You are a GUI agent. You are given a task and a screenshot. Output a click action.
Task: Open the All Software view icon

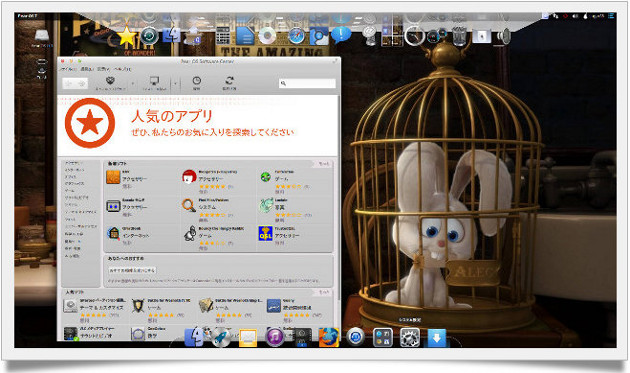pyautogui.click(x=110, y=82)
